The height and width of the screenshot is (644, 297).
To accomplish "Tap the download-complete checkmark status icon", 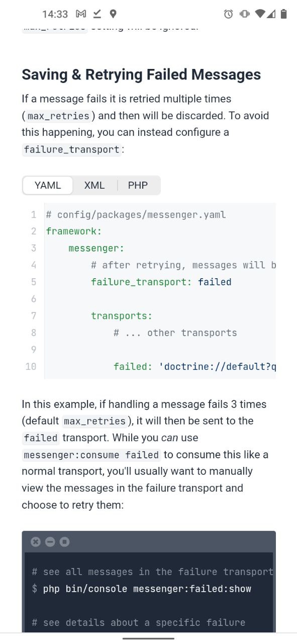I will 97,14.
